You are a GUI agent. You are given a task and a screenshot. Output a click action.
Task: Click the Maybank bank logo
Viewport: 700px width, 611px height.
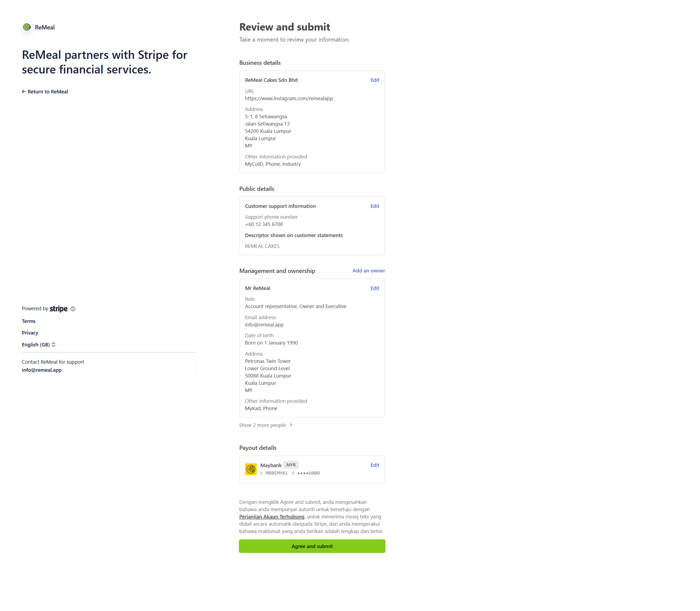[x=251, y=469]
